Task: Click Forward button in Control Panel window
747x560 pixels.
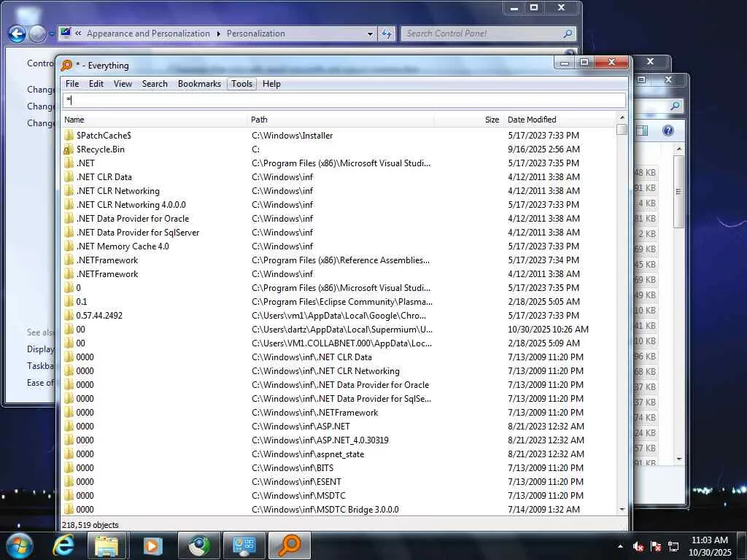Action: click(37, 34)
